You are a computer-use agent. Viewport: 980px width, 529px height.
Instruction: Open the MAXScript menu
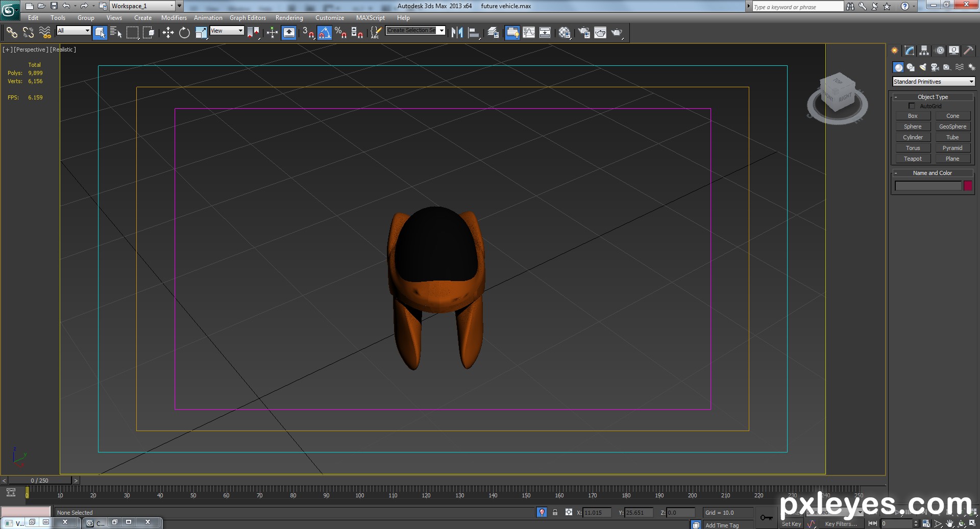[x=370, y=18]
